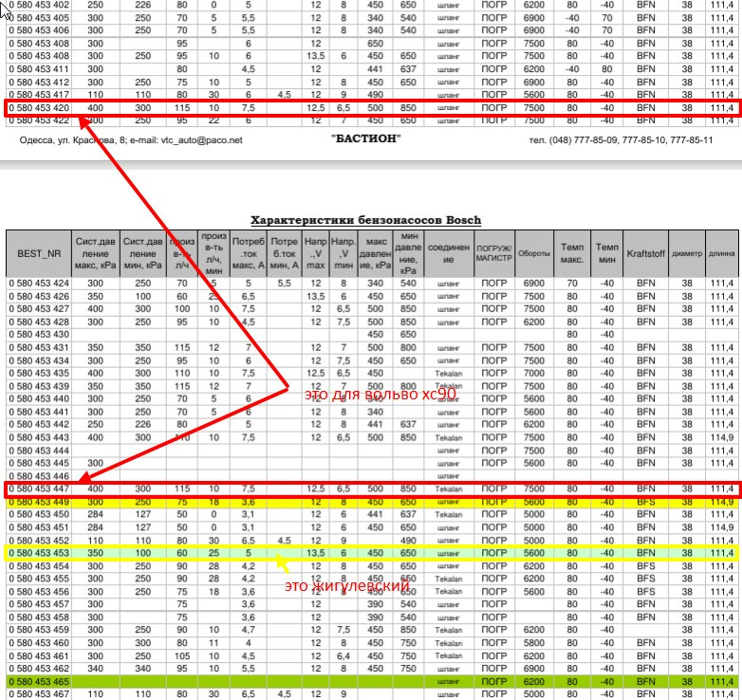
Task: Click the title 'Характеристики бензонасосов Bosch'
Action: pyautogui.click(x=366, y=220)
